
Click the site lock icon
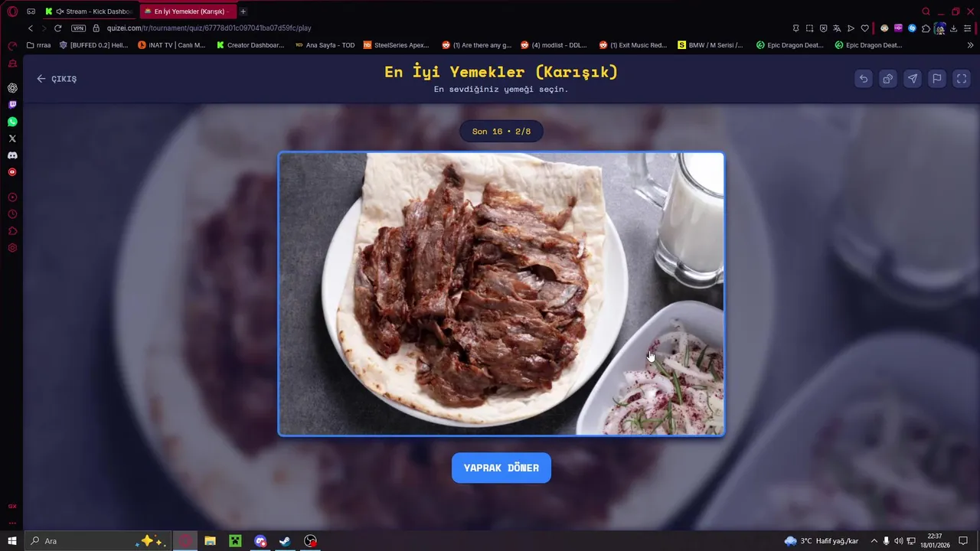tap(96, 28)
